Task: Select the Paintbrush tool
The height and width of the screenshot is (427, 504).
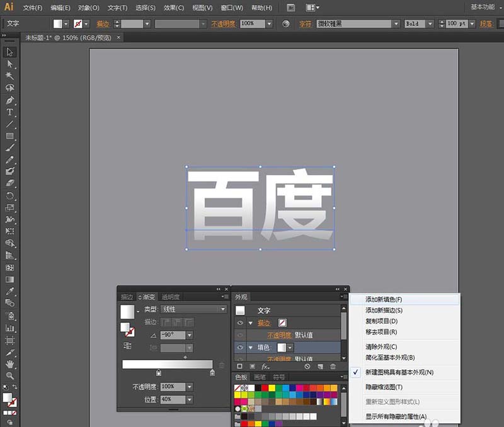Action: [9, 148]
